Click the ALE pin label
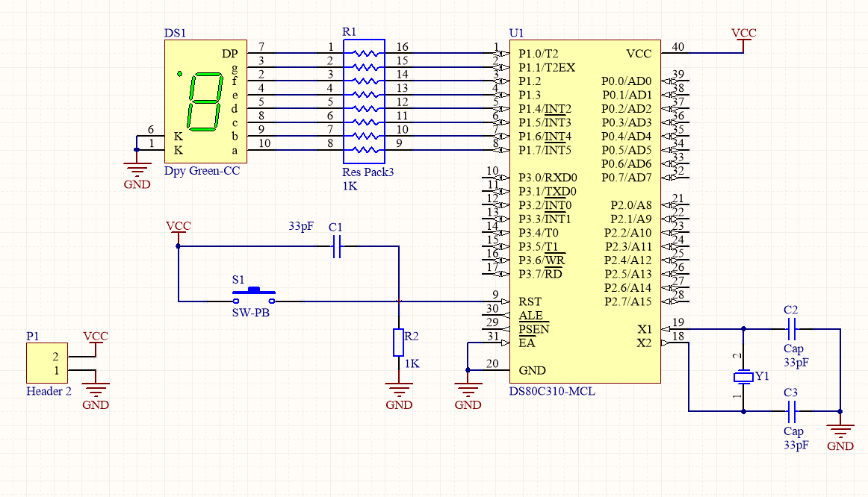Screen dimensions: 868x497 tap(530, 316)
